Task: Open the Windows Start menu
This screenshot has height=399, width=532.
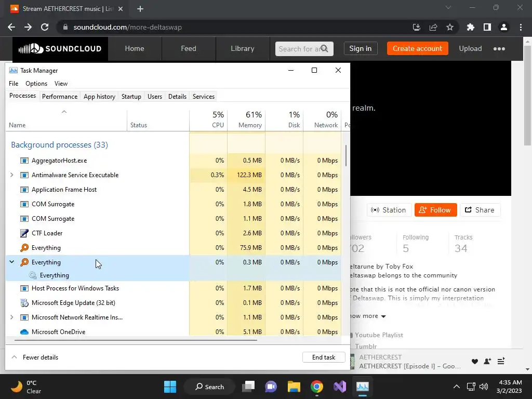Action: click(170, 387)
